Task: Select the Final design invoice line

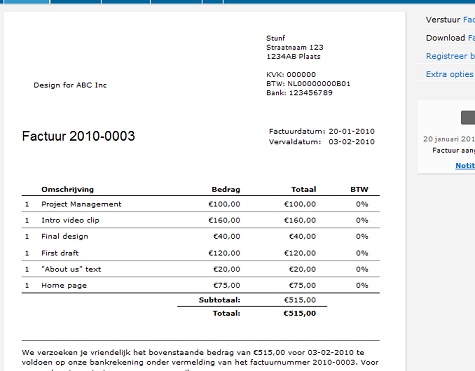Action: pos(201,236)
